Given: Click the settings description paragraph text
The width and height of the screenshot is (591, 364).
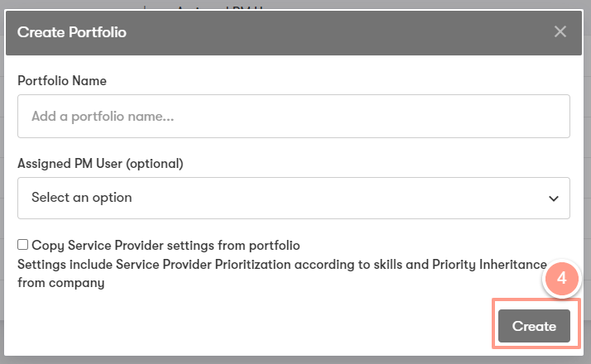Looking at the screenshot, I should pos(282,274).
